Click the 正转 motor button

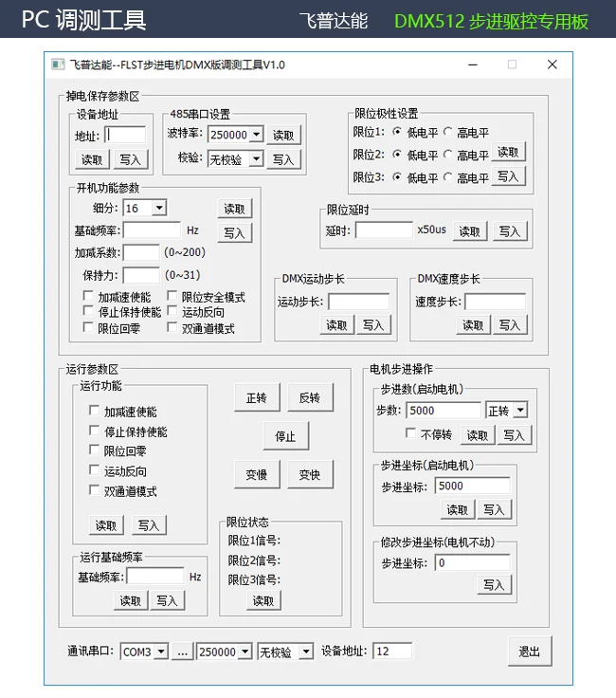coord(257,397)
